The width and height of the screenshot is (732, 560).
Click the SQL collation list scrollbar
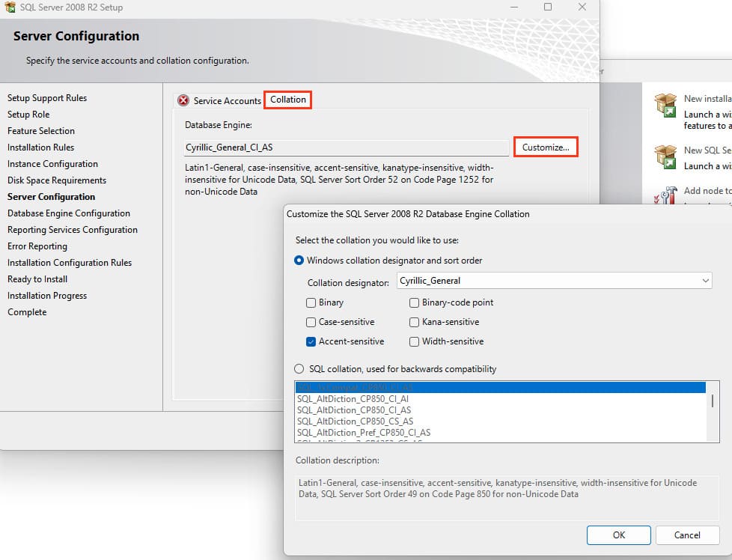tap(712, 401)
